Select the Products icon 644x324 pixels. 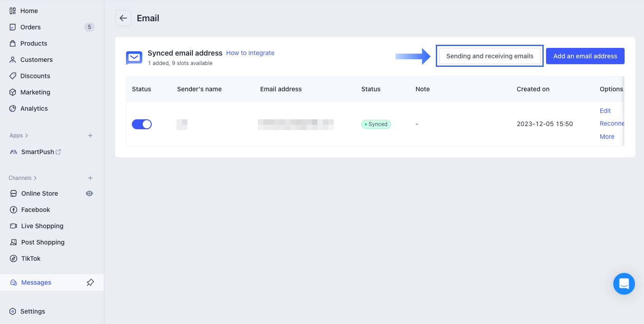[12, 43]
